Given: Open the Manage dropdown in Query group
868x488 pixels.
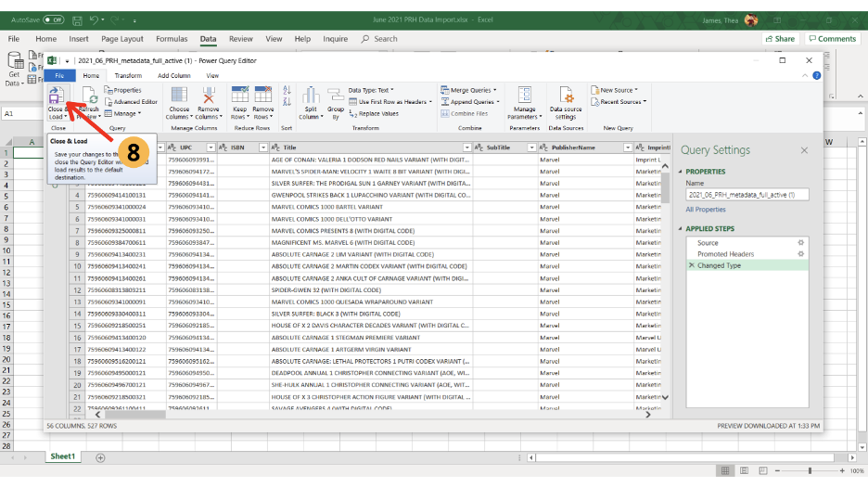Looking at the screenshot, I should click(x=122, y=113).
